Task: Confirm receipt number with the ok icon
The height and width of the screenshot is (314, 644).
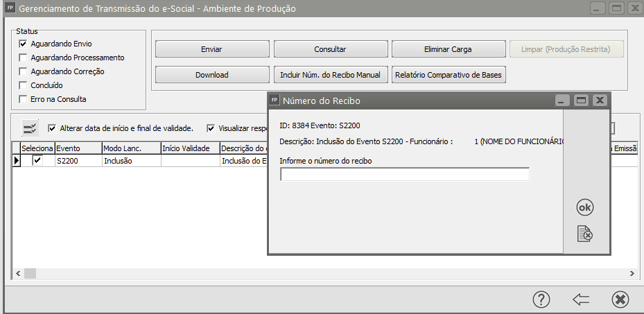Action: coord(585,208)
